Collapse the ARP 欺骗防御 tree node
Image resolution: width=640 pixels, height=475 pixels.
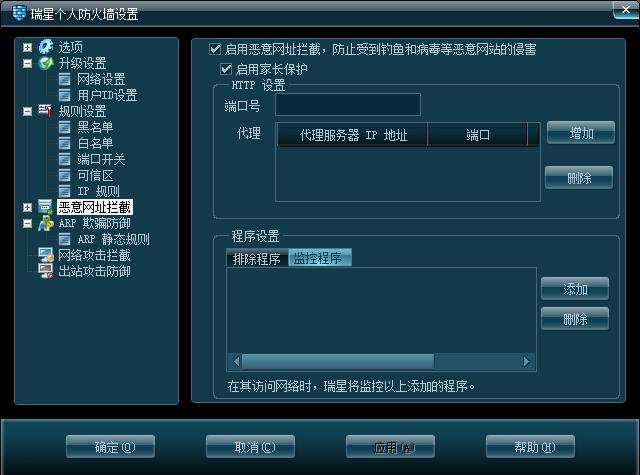27,223
